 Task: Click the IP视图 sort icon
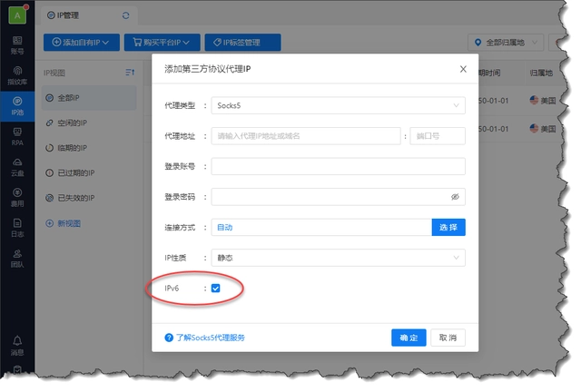130,73
